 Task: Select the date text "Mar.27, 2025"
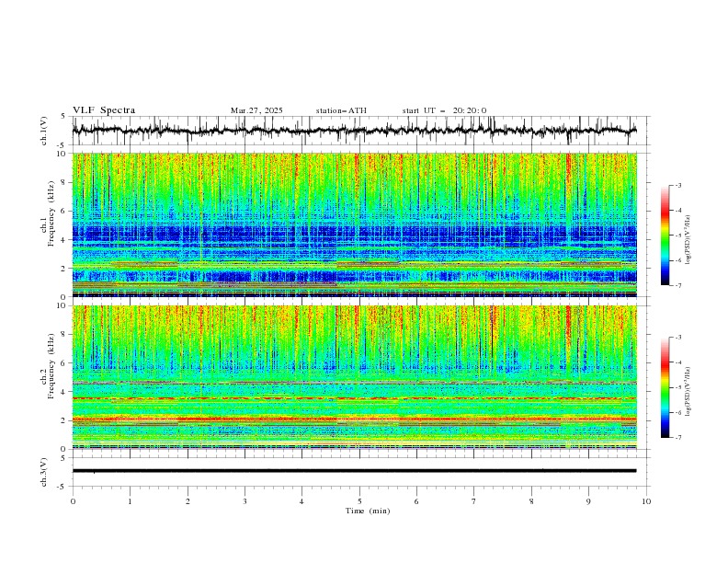pos(256,110)
